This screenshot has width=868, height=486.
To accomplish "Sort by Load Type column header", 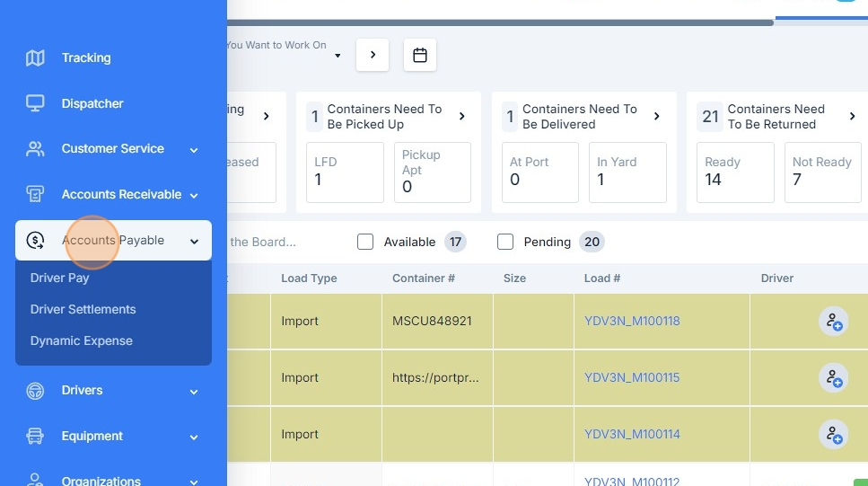I will click(x=309, y=278).
